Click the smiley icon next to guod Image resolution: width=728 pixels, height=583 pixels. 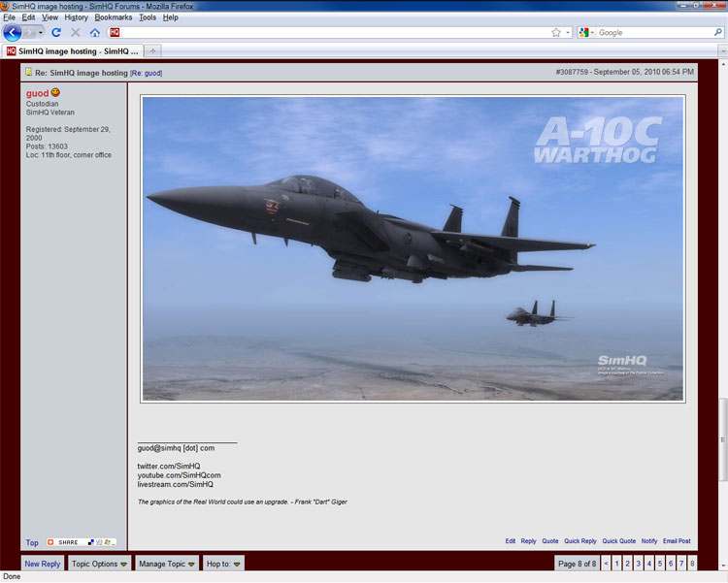pyautogui.click(x=55, y=92)
